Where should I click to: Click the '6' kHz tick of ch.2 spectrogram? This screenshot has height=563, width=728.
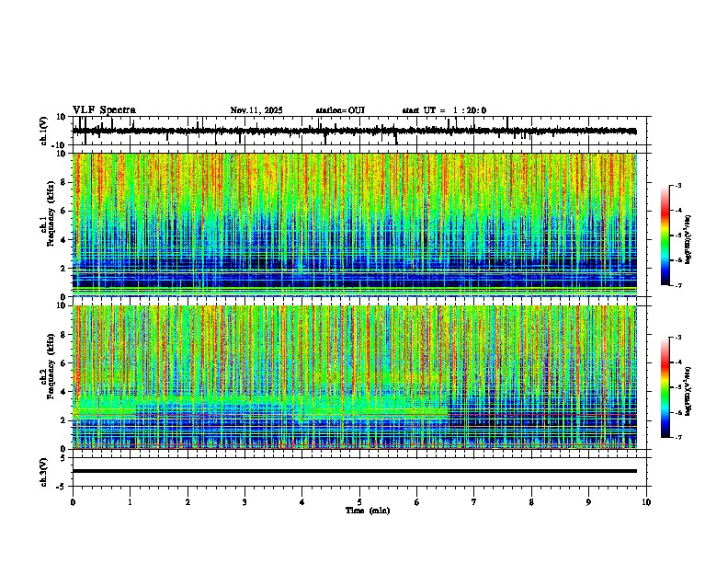[x=64, y=363]
